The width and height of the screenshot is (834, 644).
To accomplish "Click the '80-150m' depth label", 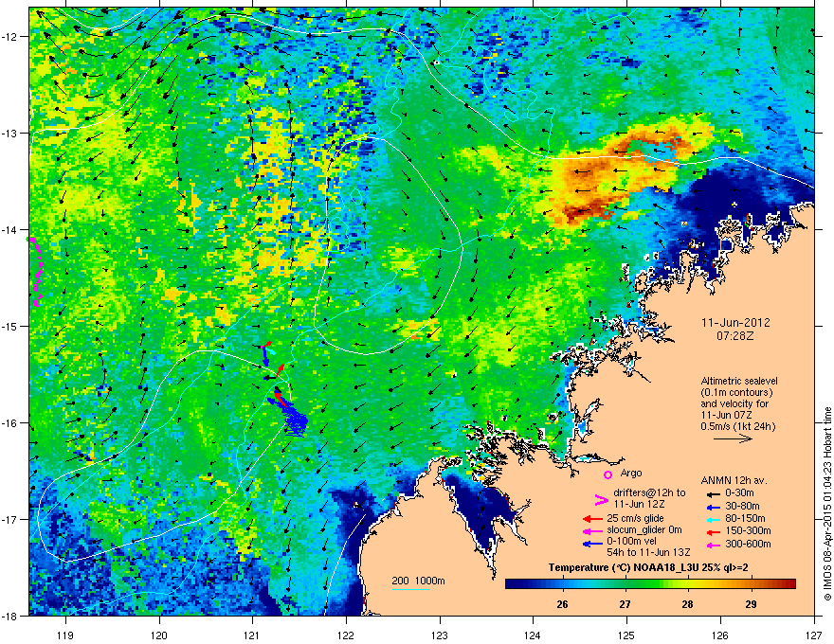I will point(745,519).
